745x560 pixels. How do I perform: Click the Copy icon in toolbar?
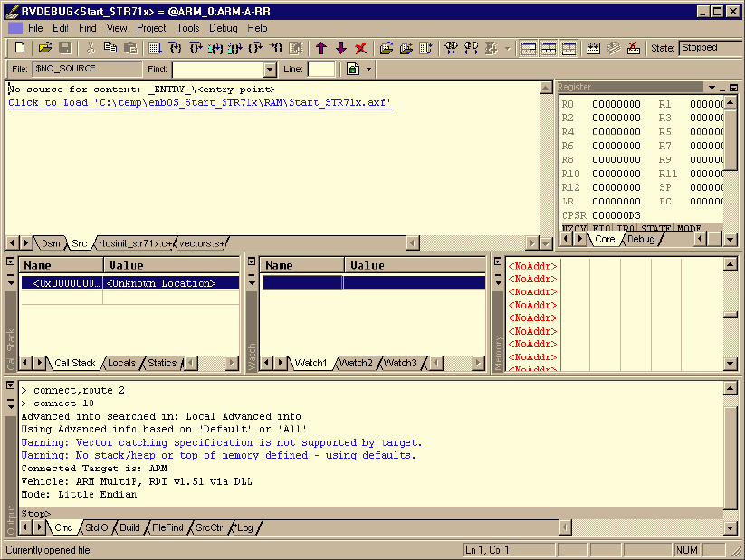click(x=110, y=48)
